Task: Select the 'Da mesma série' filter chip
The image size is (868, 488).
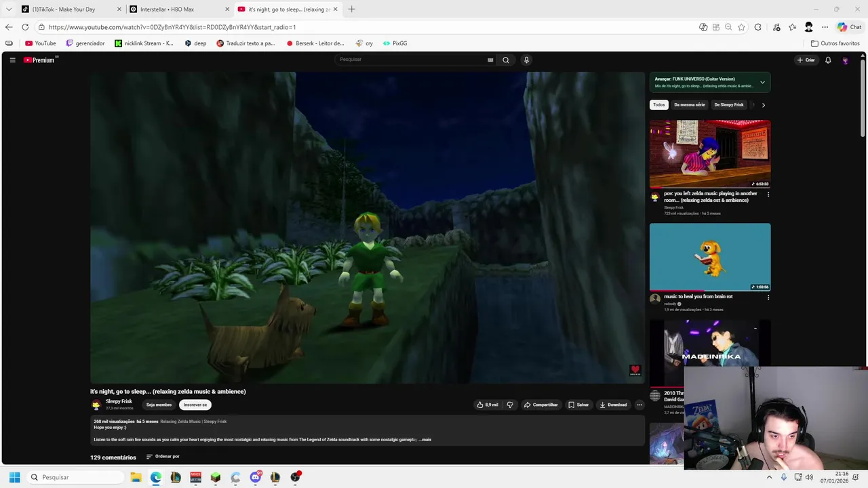Action: coord(690,105)
